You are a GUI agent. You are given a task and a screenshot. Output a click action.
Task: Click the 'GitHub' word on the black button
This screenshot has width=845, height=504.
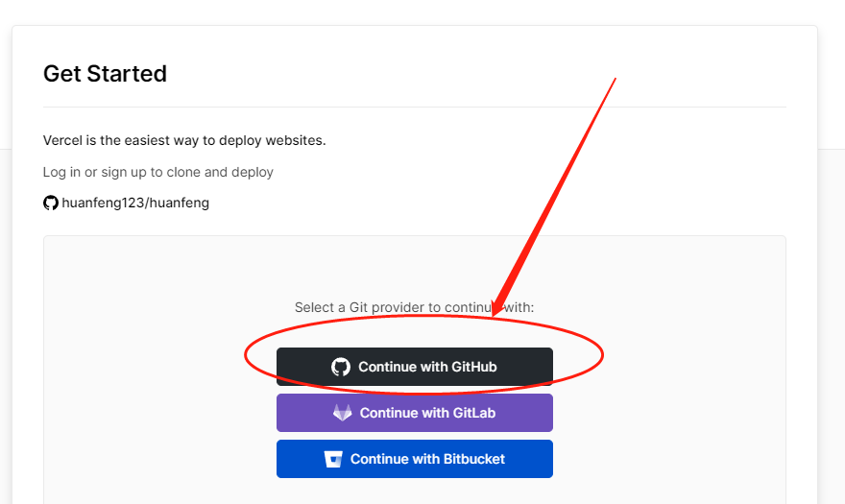[x=471, y=367]
